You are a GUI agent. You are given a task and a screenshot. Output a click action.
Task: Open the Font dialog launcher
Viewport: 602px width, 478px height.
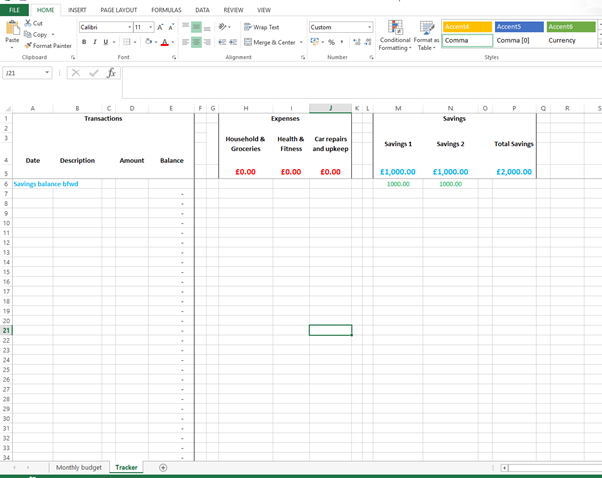point(174,57)
